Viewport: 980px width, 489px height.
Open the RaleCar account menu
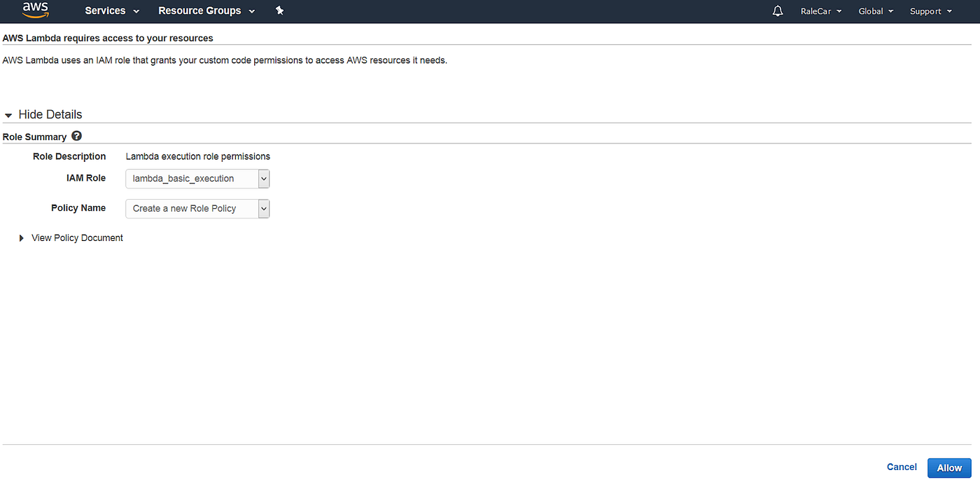(821, 11)
